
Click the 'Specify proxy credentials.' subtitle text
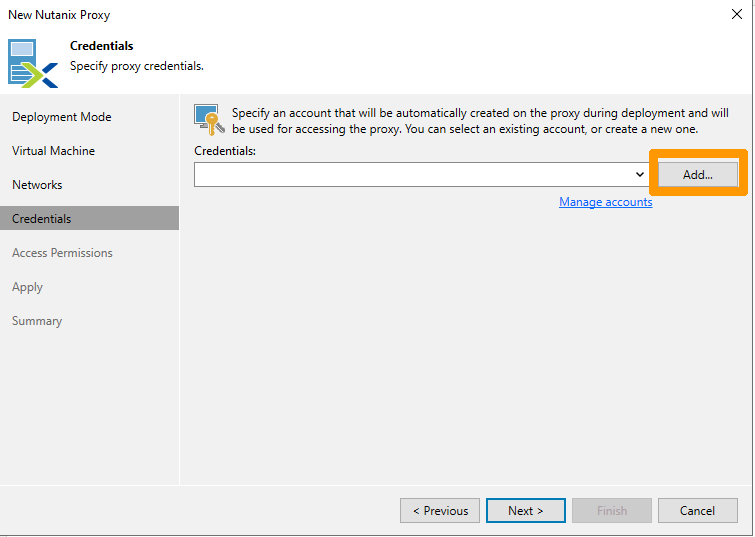coord(137,66)
